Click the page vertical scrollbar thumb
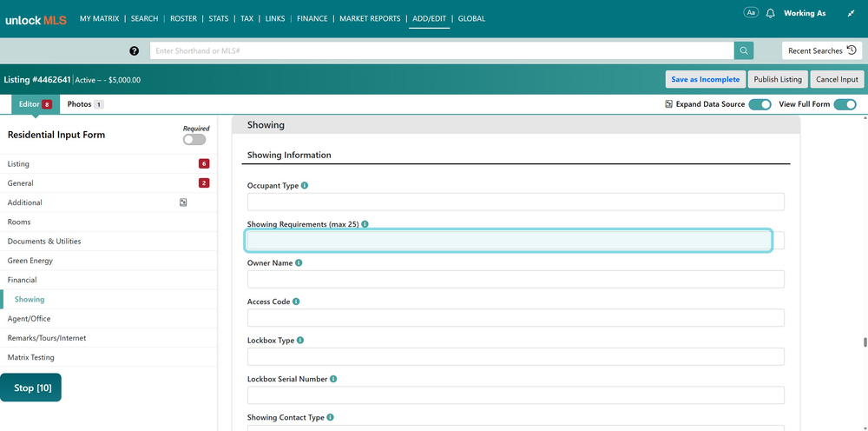The image size is (868, 431). point(865,342)
